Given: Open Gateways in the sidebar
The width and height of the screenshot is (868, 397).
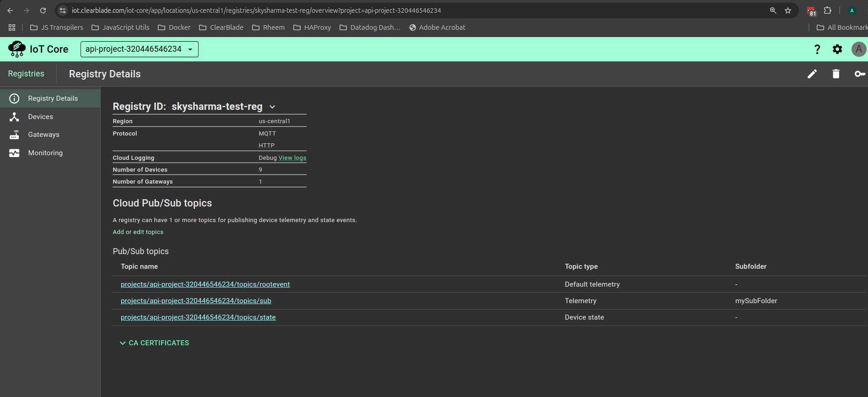Looking at the screenshot, I should [43, 135].
